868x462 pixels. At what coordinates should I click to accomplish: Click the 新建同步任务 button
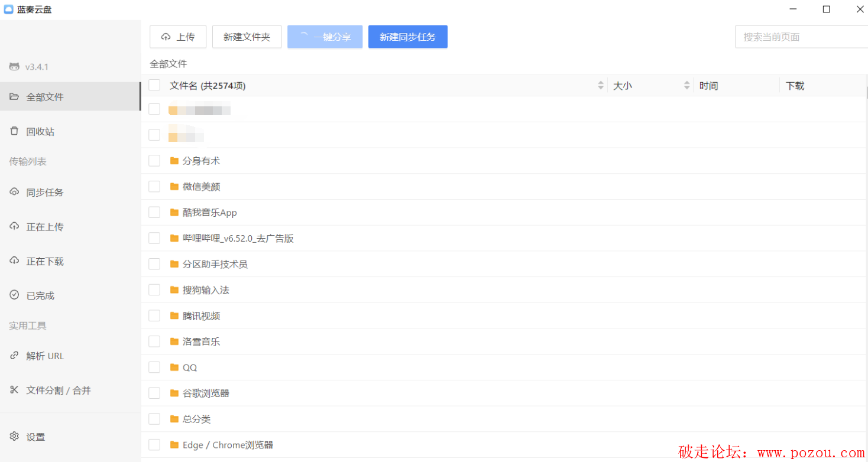tap(407, 37)
